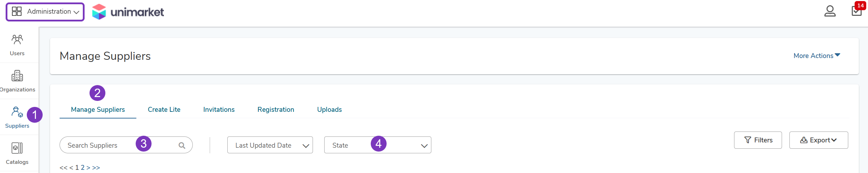Expand the More Actions menu

coord(817,56)
